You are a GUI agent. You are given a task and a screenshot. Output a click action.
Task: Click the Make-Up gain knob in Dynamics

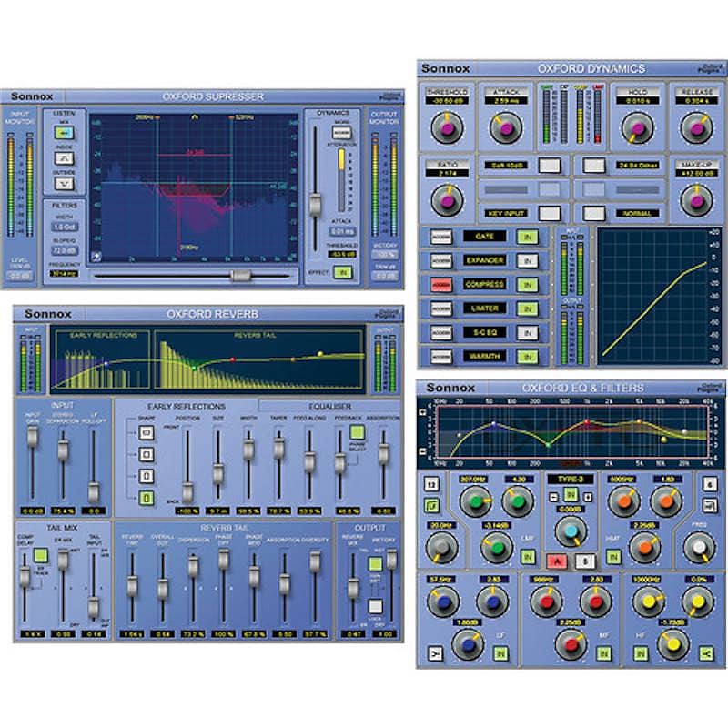(696, 199)
